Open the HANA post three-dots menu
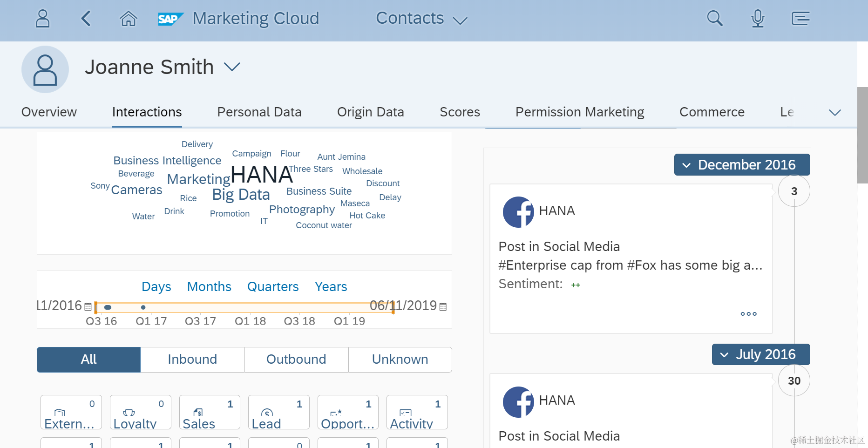868x448 pixels. click(748, 314)
